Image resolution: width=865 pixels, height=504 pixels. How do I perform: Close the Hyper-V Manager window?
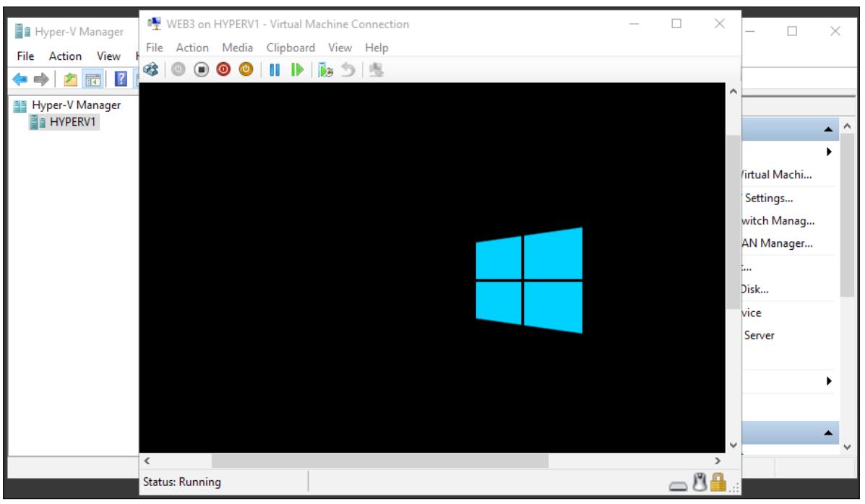[835, 32]
